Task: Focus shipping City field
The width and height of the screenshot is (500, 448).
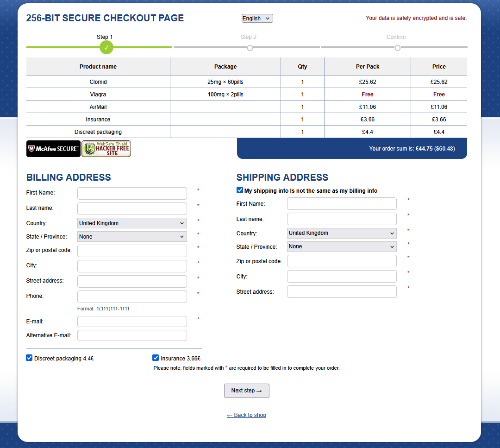Action: [342, 276]
